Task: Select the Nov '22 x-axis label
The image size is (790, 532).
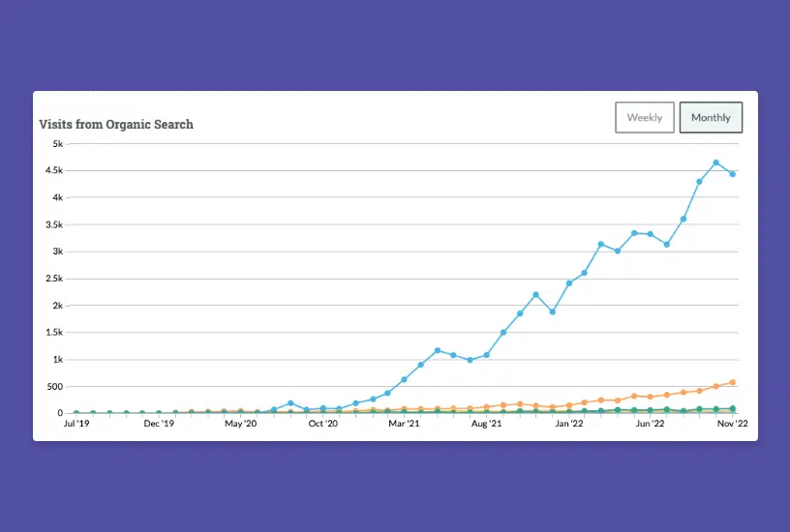Action: click(733, 424)
